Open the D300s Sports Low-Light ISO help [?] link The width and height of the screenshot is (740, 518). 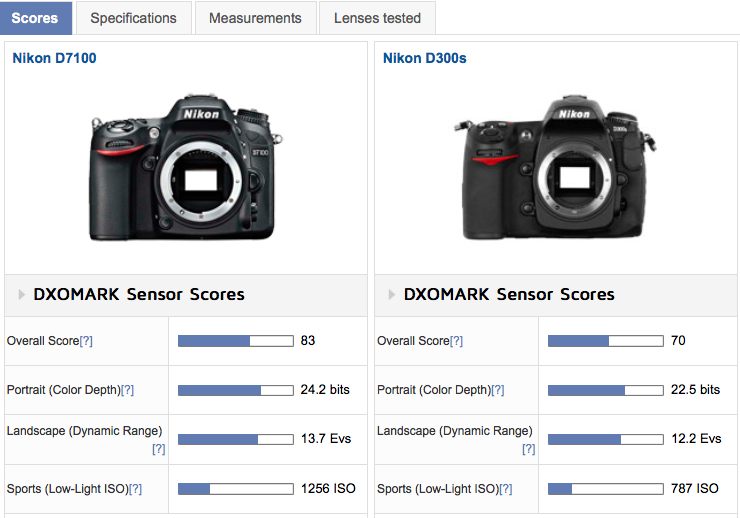pos(506,489)
